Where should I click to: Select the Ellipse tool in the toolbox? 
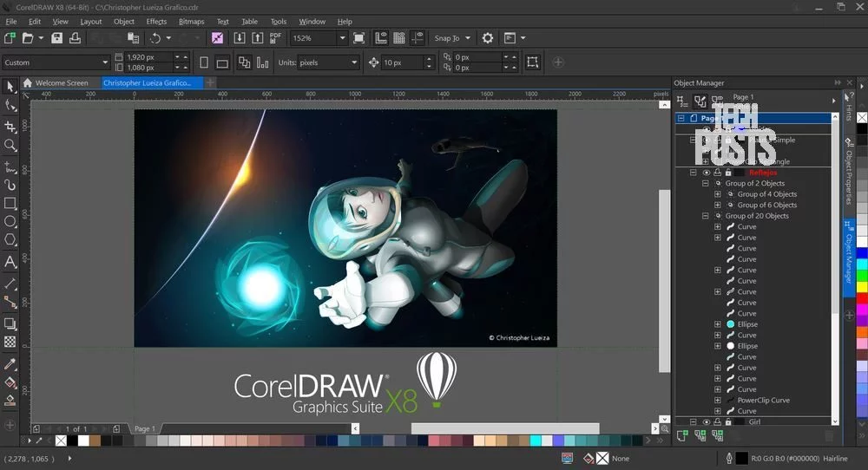click(x=10, y=222)
